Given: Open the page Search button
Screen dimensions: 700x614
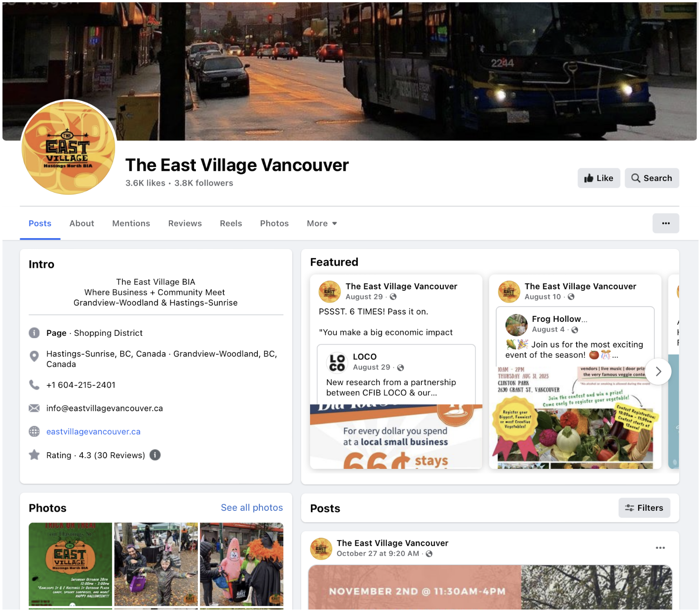Looking at the screenshot, I should point(652,178).
